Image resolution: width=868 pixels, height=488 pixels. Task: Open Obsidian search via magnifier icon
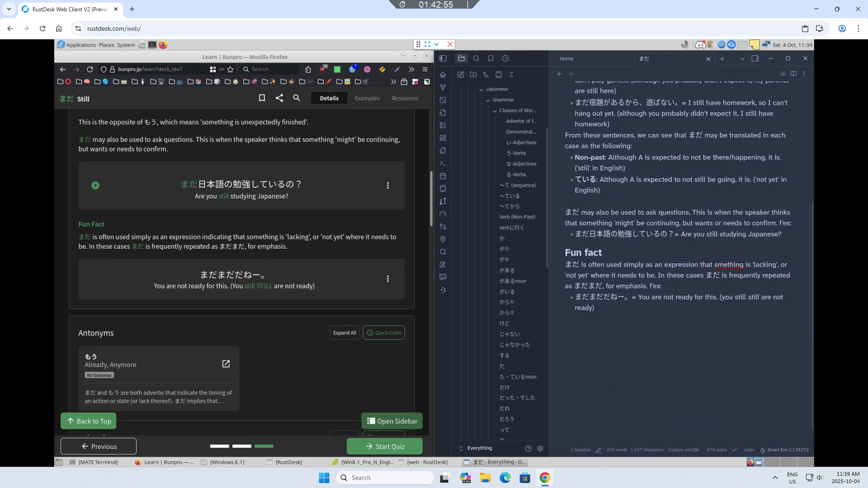click(476, 58)
